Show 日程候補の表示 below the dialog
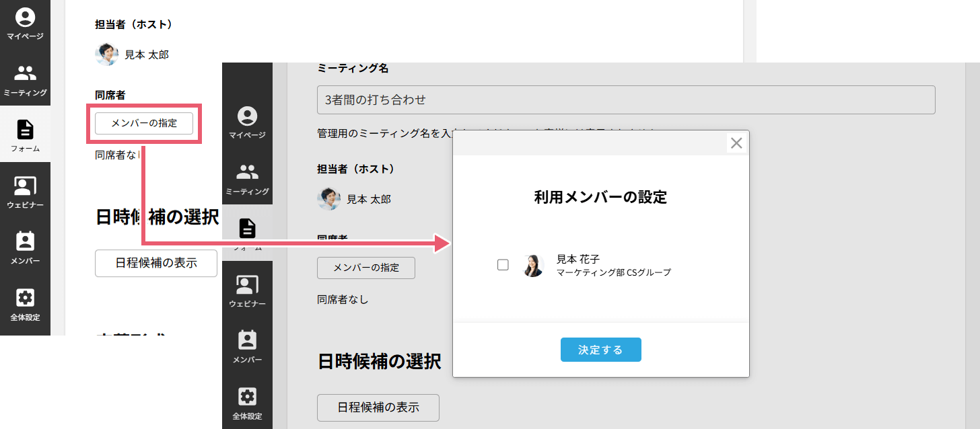The image size is (980, 429). coord(378,407)
